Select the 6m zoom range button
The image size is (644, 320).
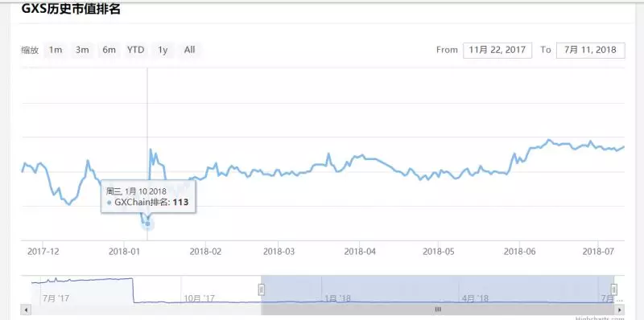[x=109, y=50]
